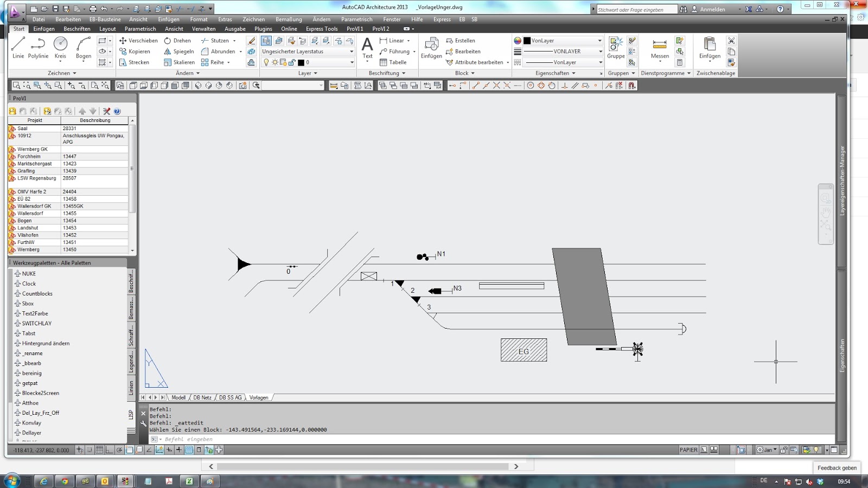868x488 pixels.
Task: Activate the Verschieben move command
Action: tap(138, 41)
